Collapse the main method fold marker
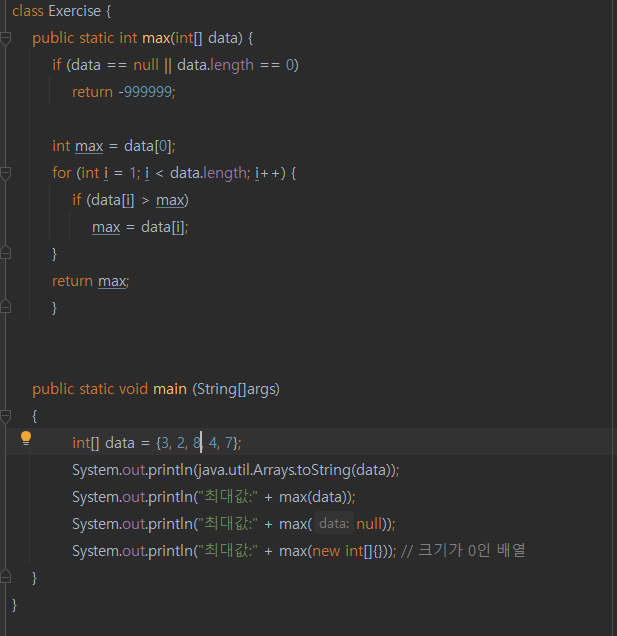This screenshot has height=636, width=617. tap(5, 417)
